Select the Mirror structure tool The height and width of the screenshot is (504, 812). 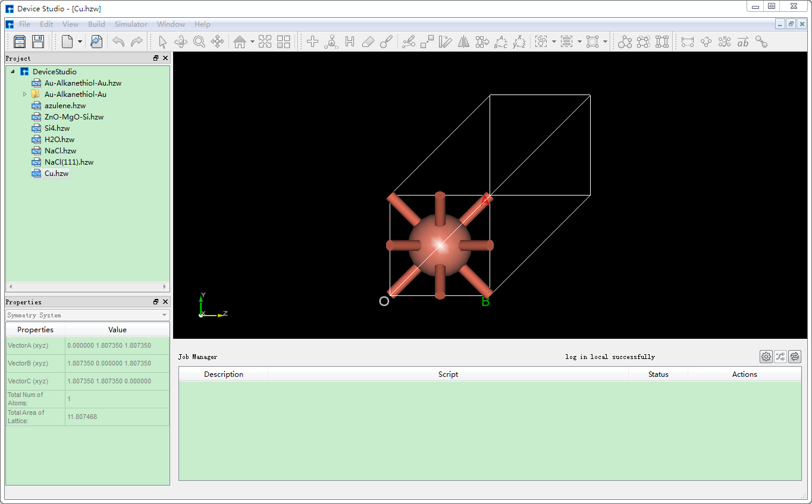tap(464, 42)
